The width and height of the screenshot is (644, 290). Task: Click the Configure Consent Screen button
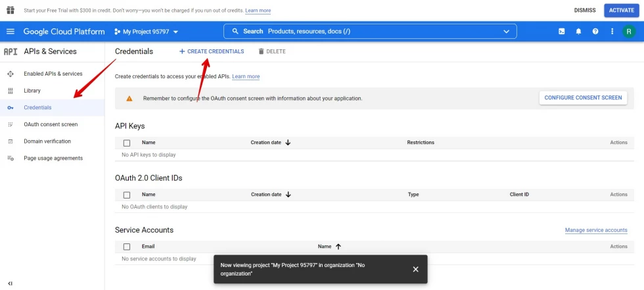(583, 98)
